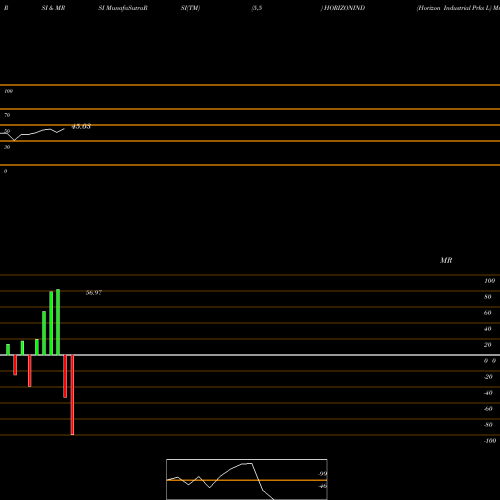Click the 30 level label on the RSI axis
This screenshot has width=500, height=500.
tap(7, 147)
